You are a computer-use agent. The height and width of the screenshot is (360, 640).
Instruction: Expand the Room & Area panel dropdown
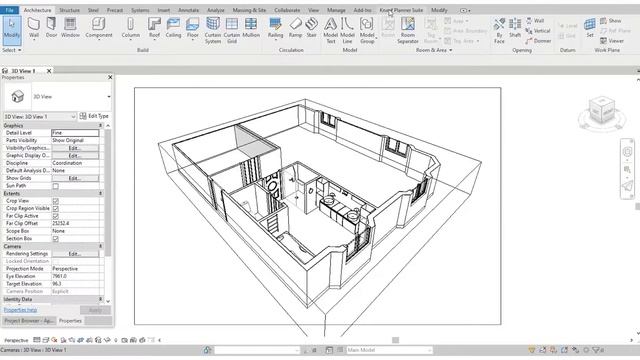pos(434,50)
